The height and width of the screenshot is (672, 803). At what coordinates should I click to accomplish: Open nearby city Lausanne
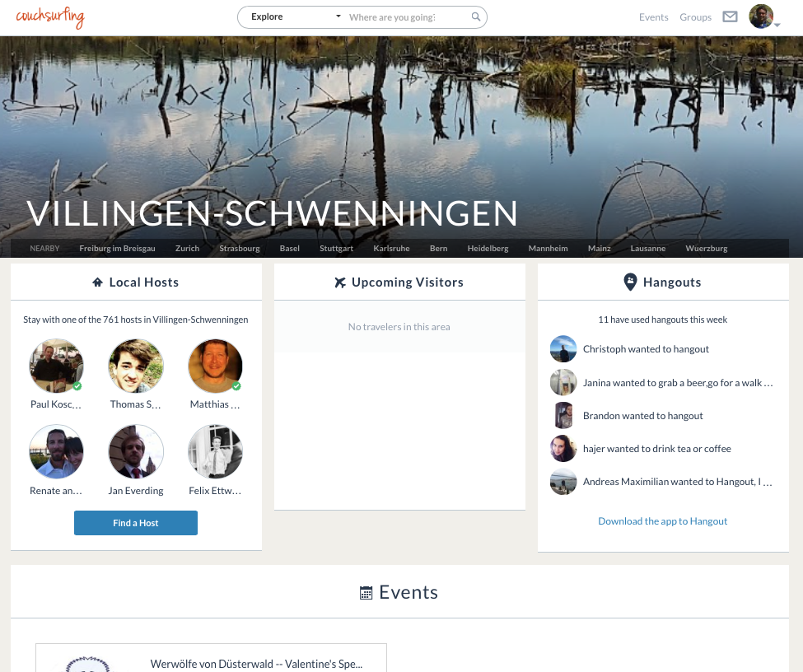coord(648,249)
